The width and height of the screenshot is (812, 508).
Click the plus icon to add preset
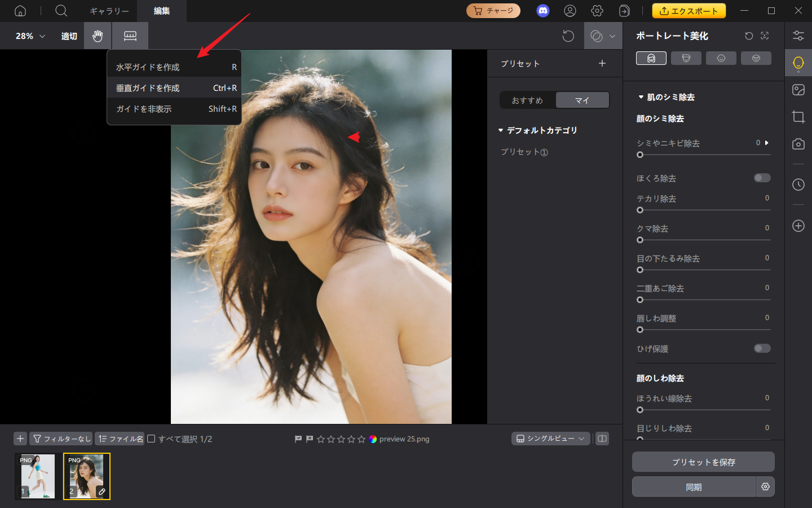[x=602, y=63]
